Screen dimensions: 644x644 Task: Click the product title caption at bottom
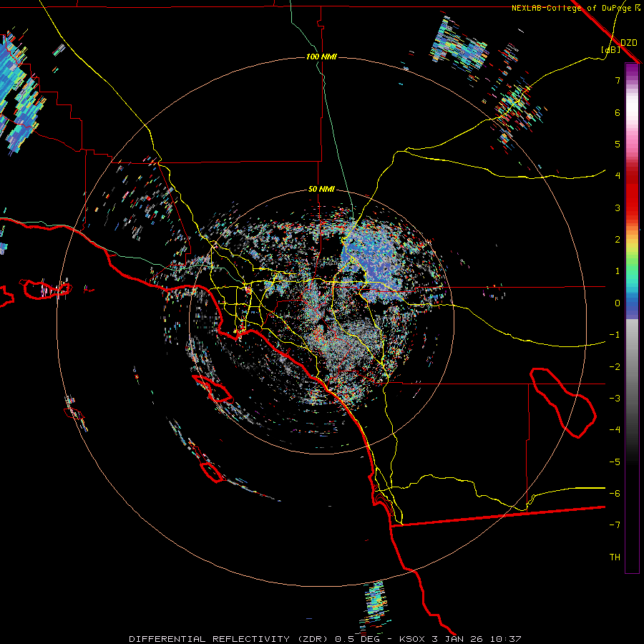[x=325, y=639]
